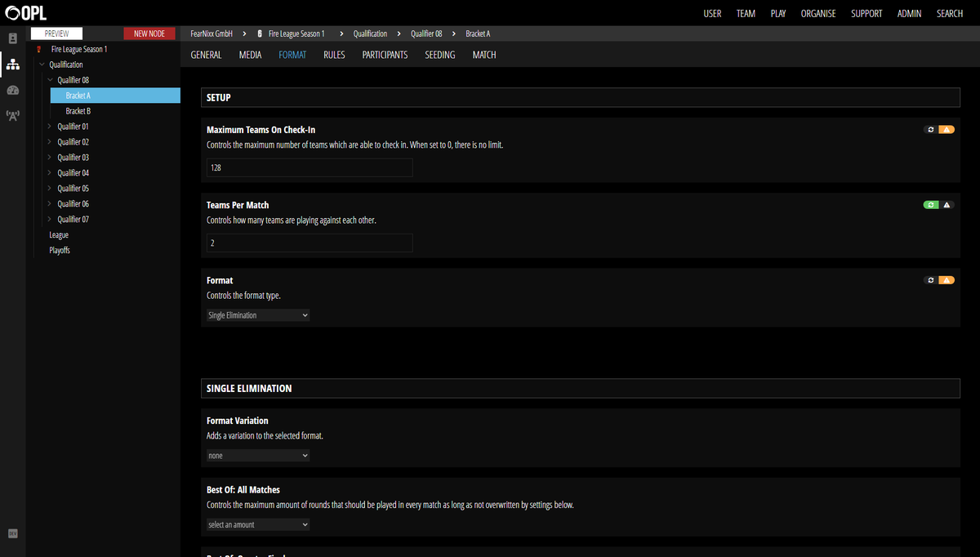Select Bracket A in the tree
The height and width of the screenshot is (557, 980).
pos(78,96)
